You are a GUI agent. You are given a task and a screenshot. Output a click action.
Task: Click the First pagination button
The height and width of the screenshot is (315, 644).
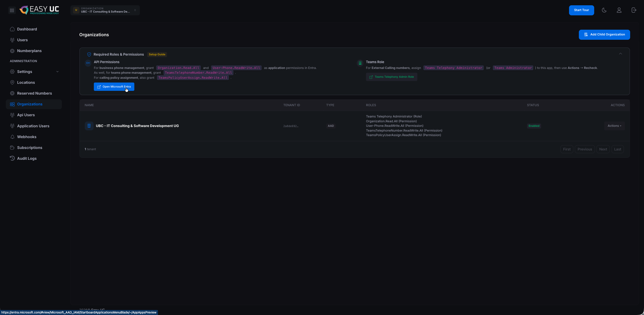click(x=567, y=149)
